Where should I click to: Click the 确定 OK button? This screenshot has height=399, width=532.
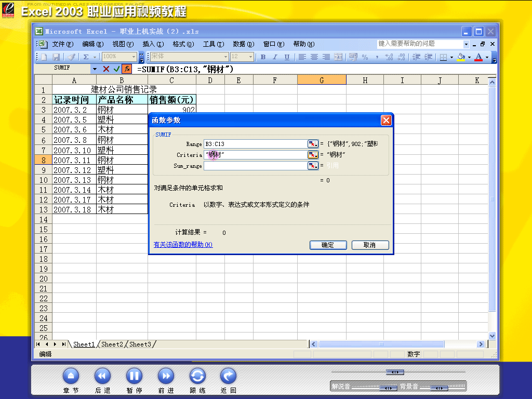pyautogui.click(x=328, y=245)
